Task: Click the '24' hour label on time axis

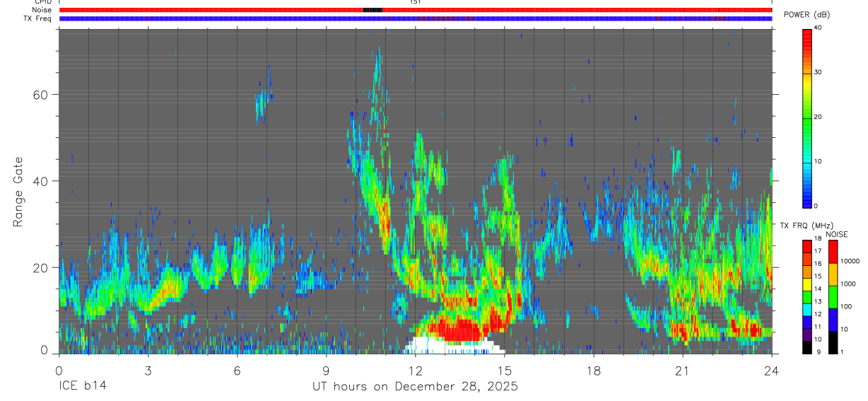Action: 771,370
